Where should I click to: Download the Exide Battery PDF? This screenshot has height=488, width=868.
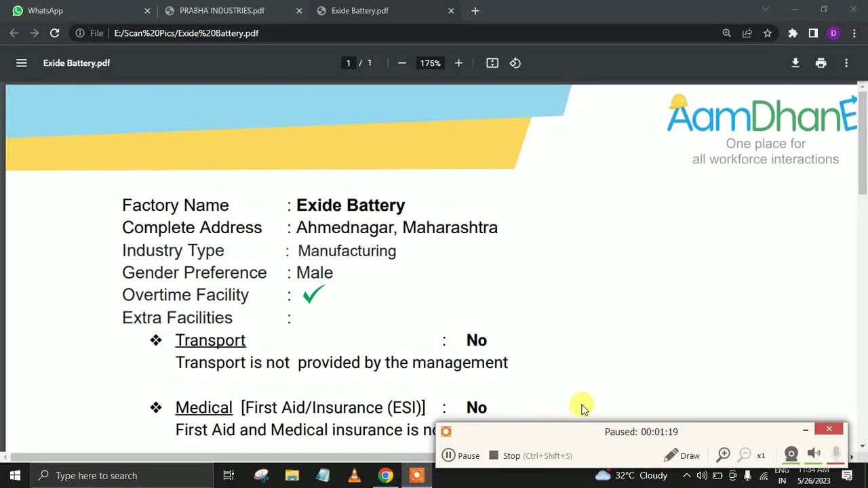(795, 63)
